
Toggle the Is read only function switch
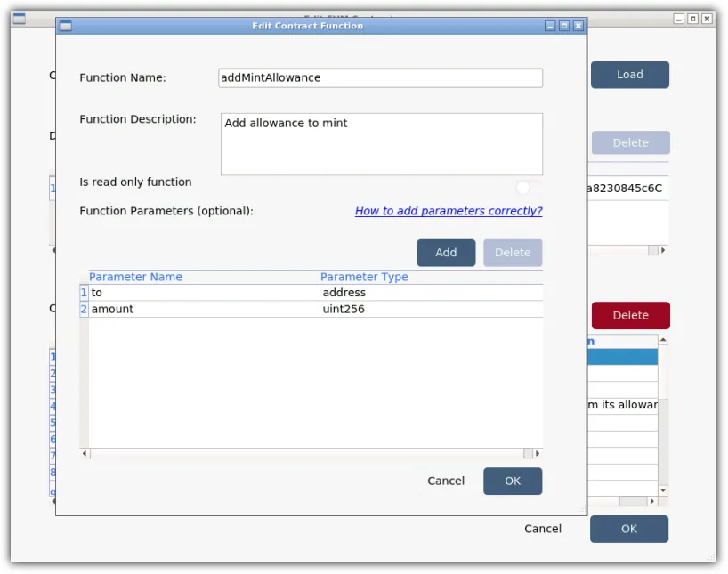pos(528,188)
